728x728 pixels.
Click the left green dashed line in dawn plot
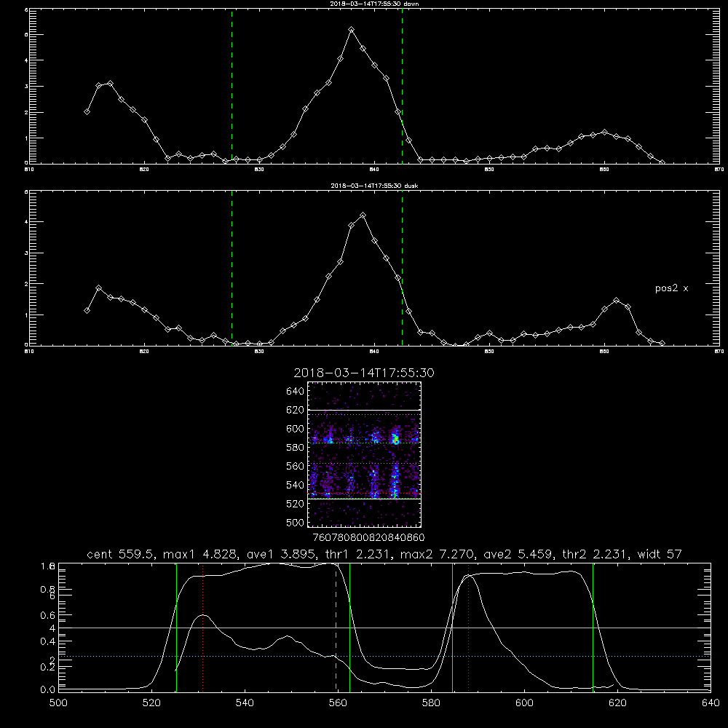click(x=232, y=86)
